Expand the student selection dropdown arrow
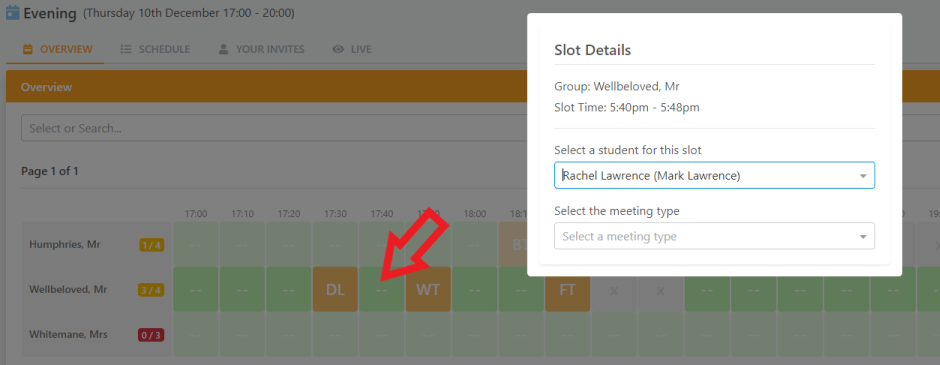This screenshot has width=940, height=365. 863,176
